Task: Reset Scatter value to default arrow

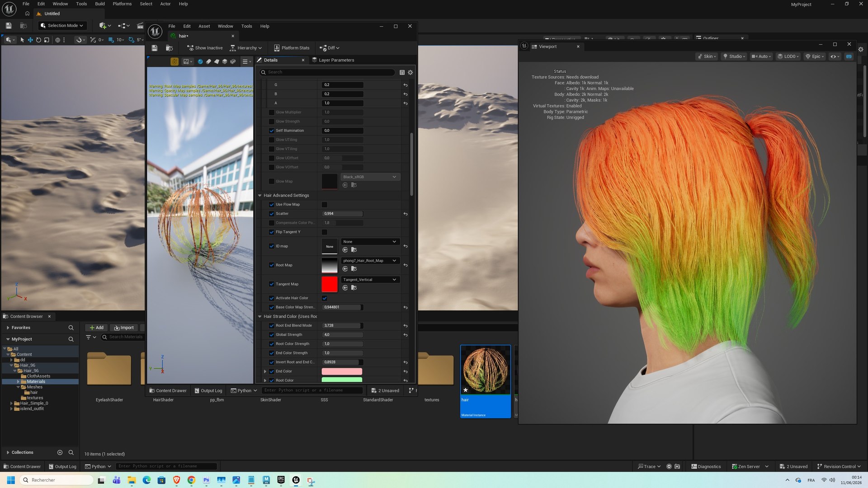Action: 406,214
